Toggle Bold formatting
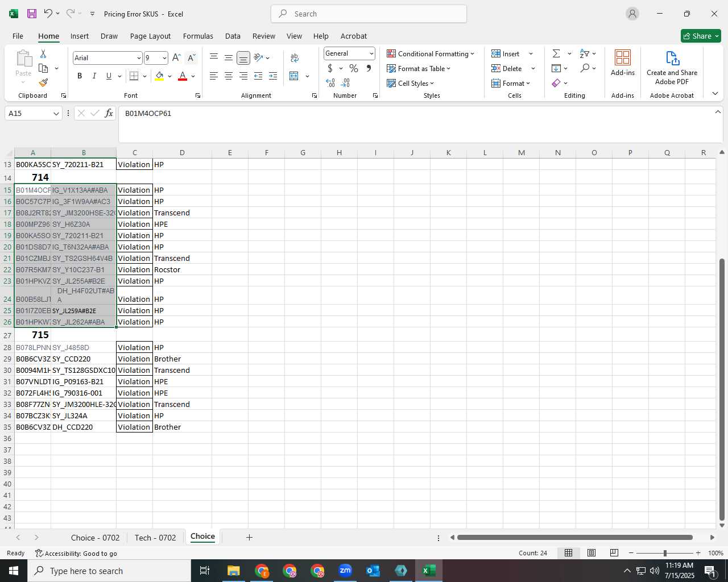 [80, 76]
